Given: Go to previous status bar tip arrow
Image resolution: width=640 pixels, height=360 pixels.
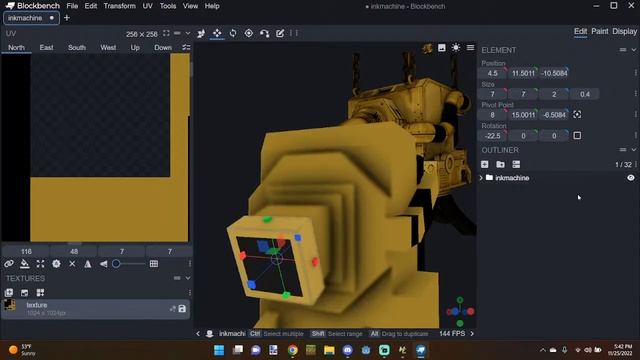Looking at the screenshot, I should click(198, 333).
